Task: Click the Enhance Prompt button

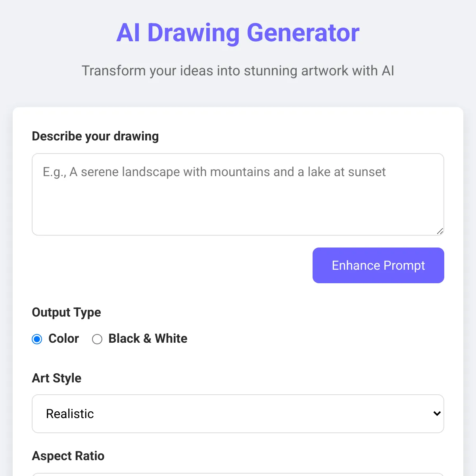Action: [x=378, y=265]
